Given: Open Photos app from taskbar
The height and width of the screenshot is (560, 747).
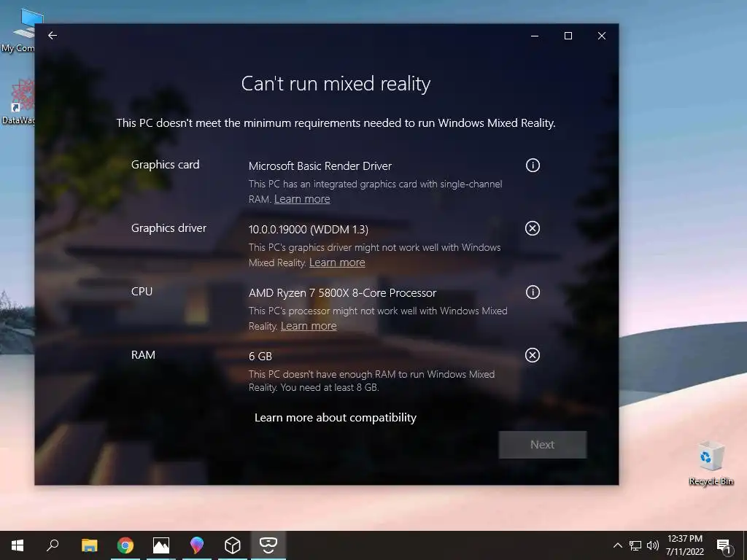Looking at the screenshot, I should [161, 545].
